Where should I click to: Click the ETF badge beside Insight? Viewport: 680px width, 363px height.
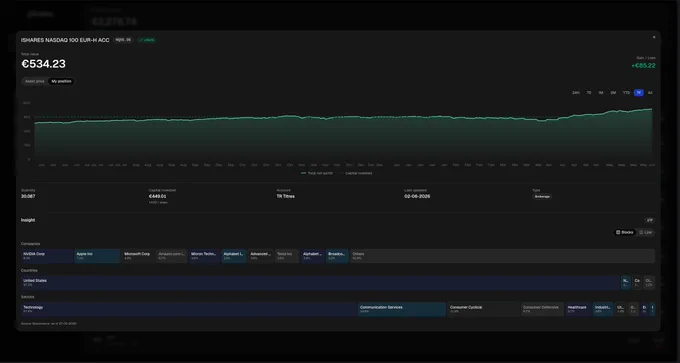(x=649, y=220)
